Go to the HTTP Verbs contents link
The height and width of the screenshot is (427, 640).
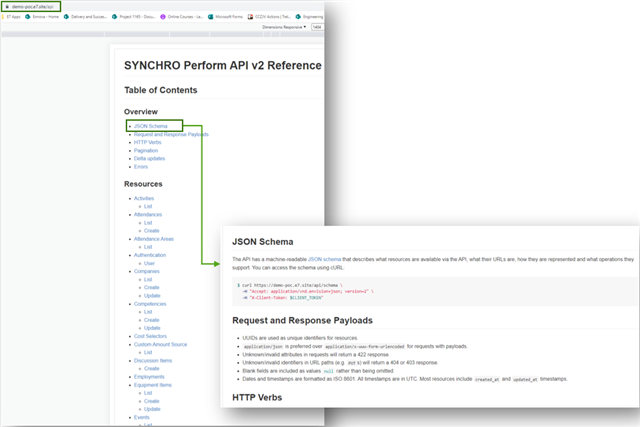pyautogui.click(x=147, y=142)
